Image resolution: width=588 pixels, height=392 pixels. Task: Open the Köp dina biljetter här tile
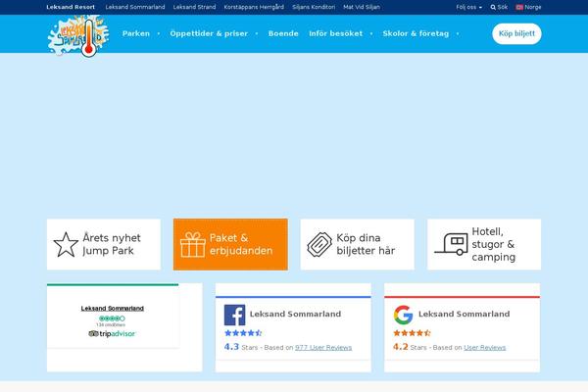click(358, 245)
